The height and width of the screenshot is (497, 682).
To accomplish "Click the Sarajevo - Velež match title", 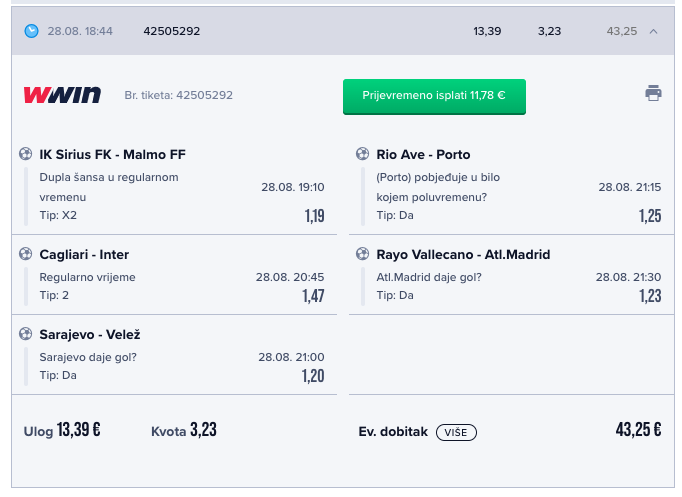I will coord(90,334).
